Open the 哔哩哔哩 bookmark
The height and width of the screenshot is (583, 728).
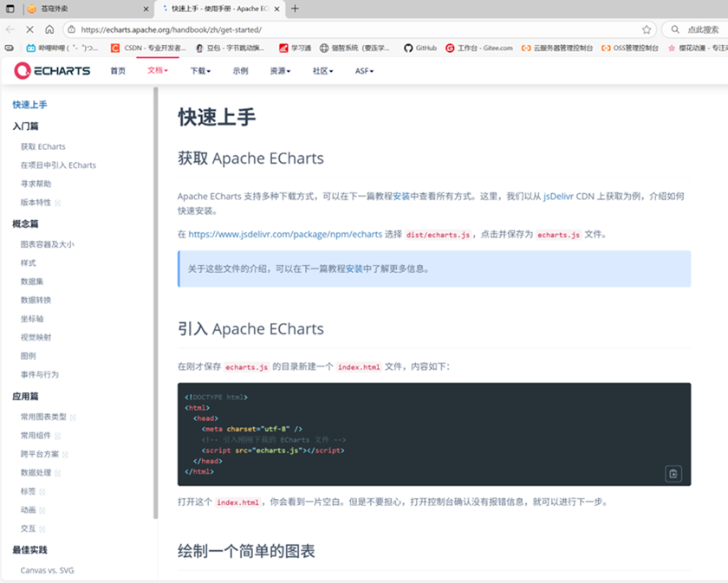point(62,48)
